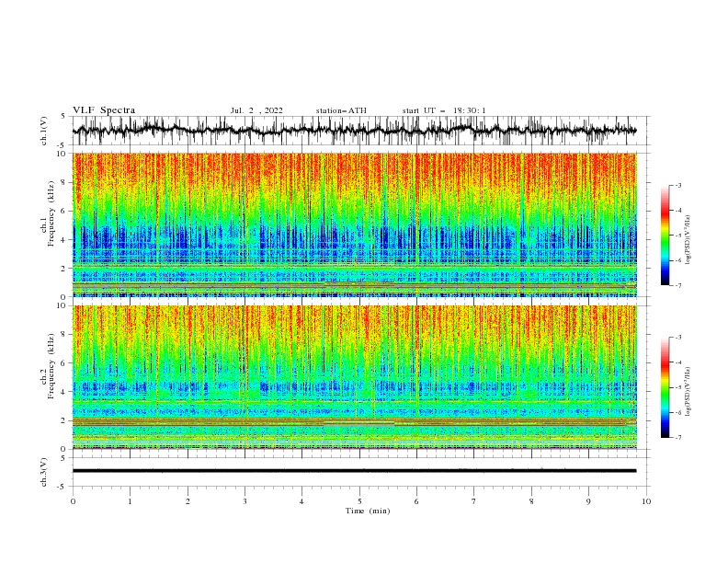728x563 pixels.
Task: Click time axis tick label "0"
Action: point(73,501)
